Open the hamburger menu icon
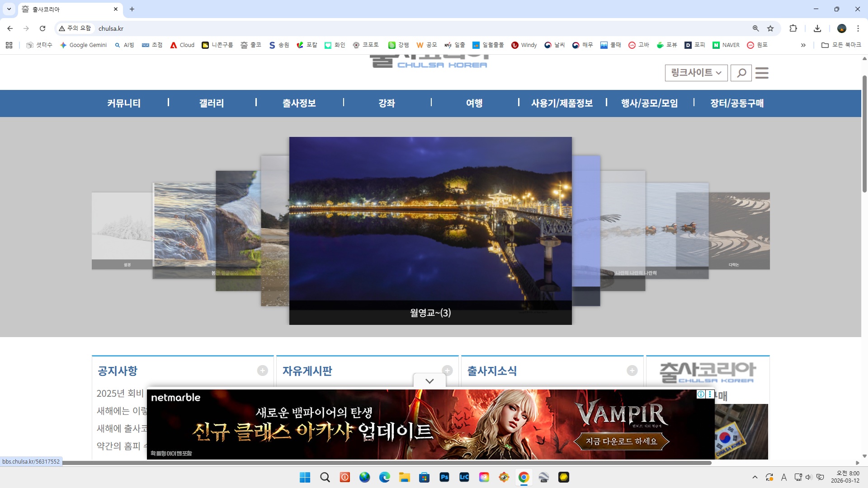The height and width of the screenshot is (488, 868). (762, 73)
